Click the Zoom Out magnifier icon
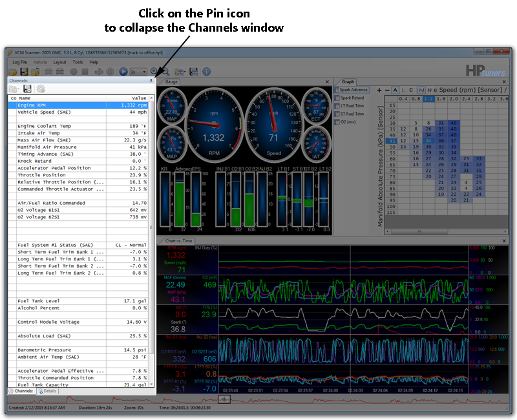Viewport: 517px width, 420px height. tap(165, 71)
